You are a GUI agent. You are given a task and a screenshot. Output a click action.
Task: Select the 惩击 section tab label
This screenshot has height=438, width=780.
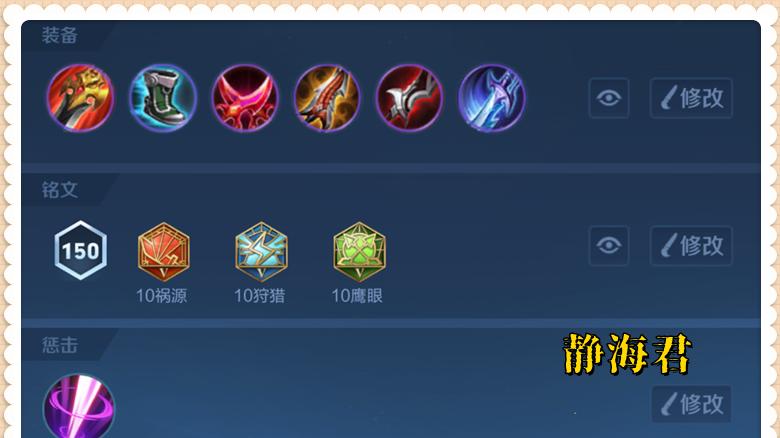(x=60, y=345)
